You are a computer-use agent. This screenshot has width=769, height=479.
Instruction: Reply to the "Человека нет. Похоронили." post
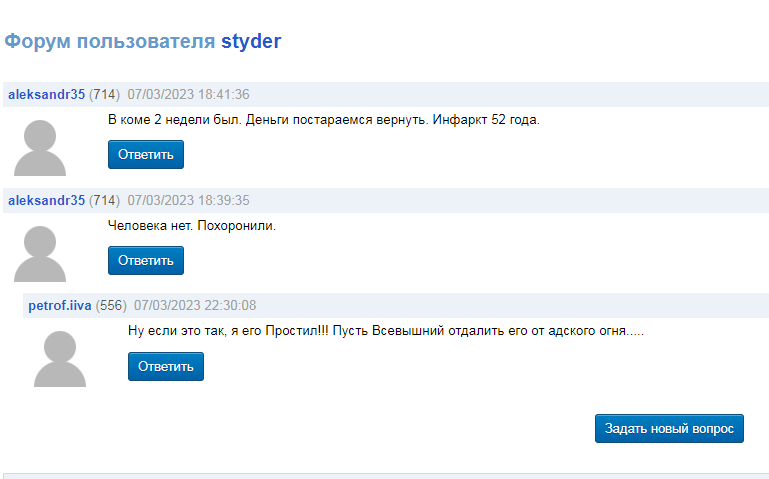point(146,260)
